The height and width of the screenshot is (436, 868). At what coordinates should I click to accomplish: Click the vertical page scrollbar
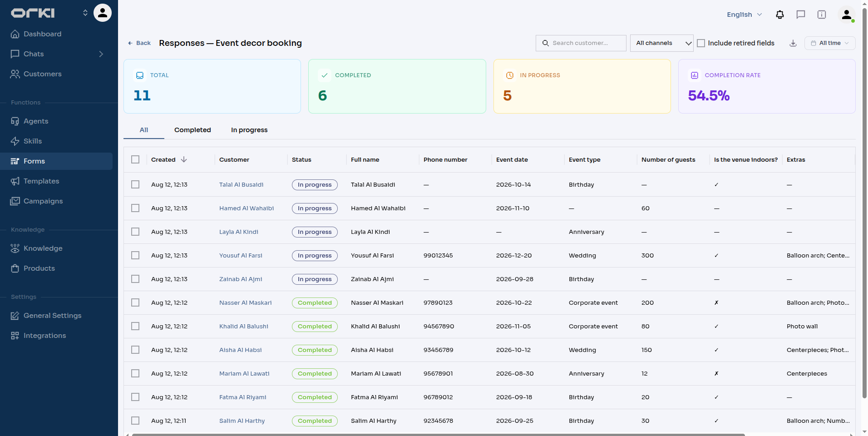(x=864, y=203)
